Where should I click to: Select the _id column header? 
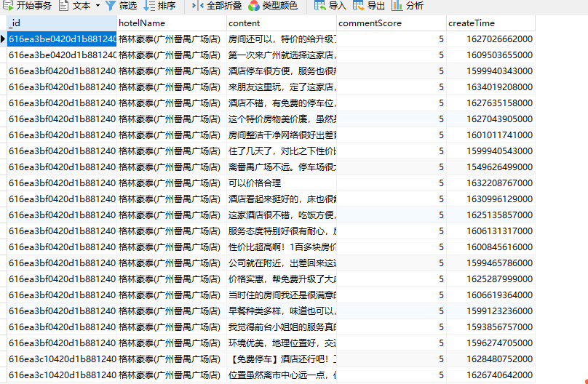pyautogui.click(x=62, y=23)
